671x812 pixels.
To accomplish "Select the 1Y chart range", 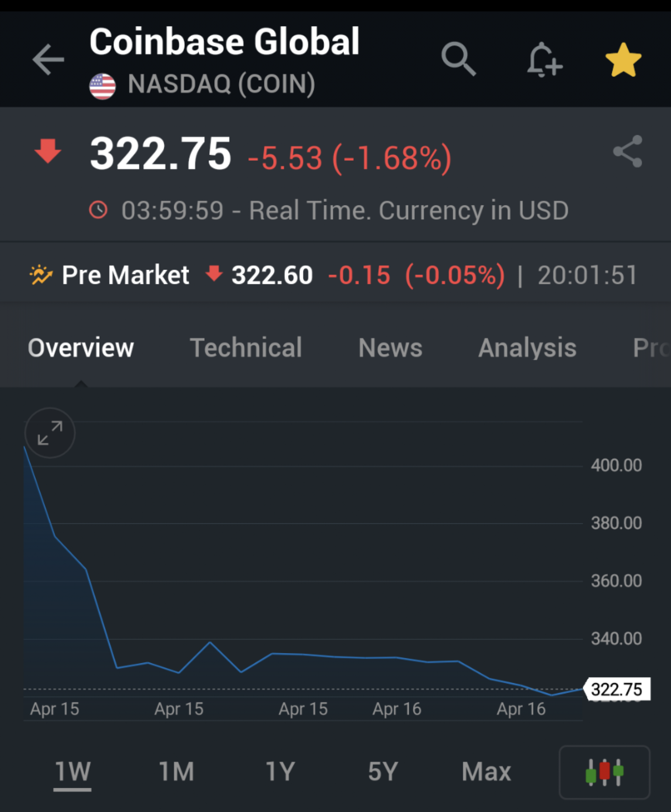I will click(280, 771).
